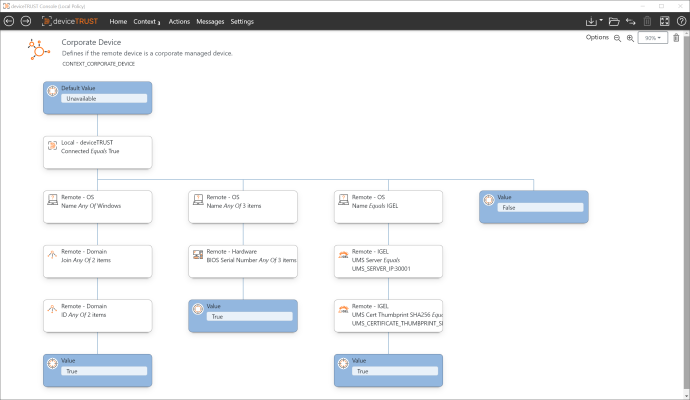Edit the Unavailable default value field
The width and height of the screenshot is (690, 400).
[x=104, y=99]
